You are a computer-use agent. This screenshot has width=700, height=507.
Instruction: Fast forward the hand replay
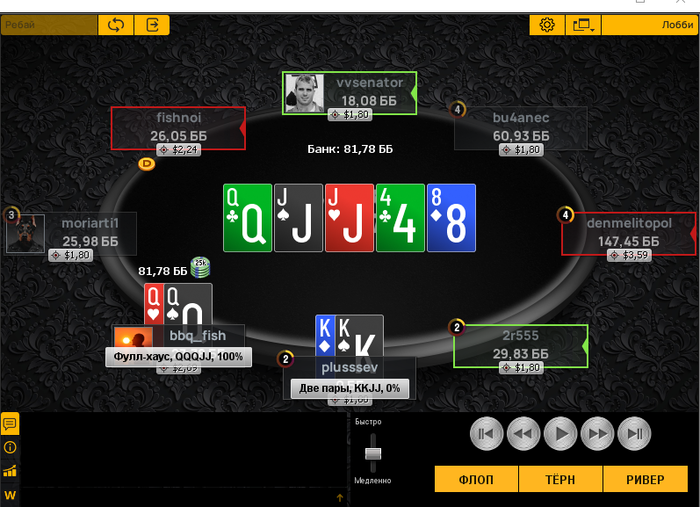(598, 433)
